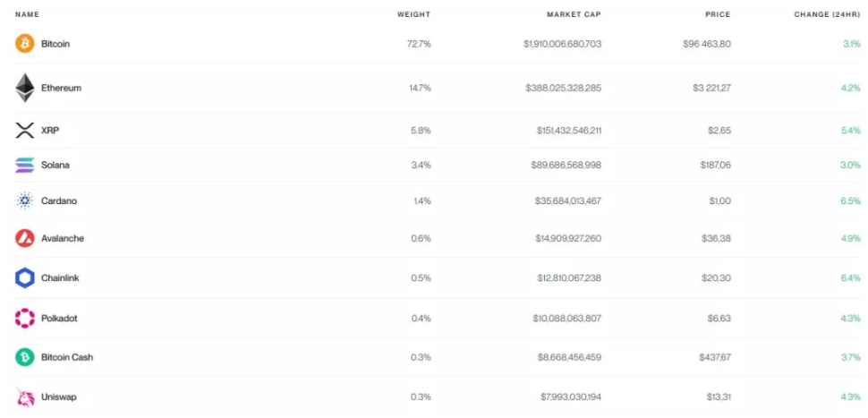The image size is (868, 418).
Task: Click the XRP logo icon
Action: pos(24,131)
